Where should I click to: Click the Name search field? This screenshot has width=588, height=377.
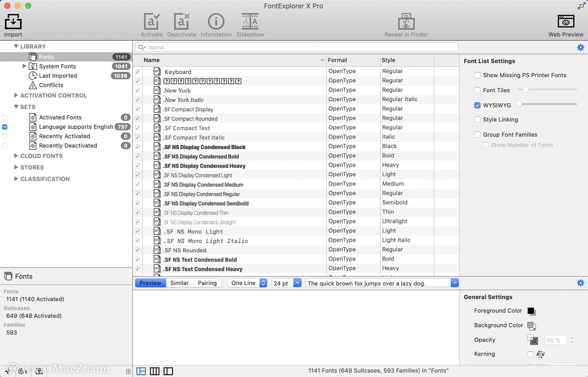(297, 47)
